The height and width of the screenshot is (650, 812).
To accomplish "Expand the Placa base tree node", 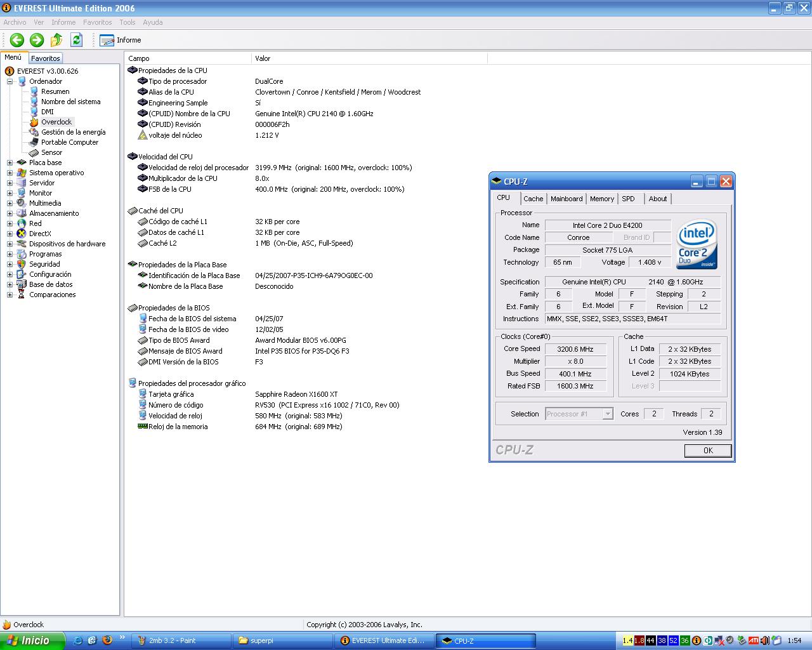I will 10,162.
